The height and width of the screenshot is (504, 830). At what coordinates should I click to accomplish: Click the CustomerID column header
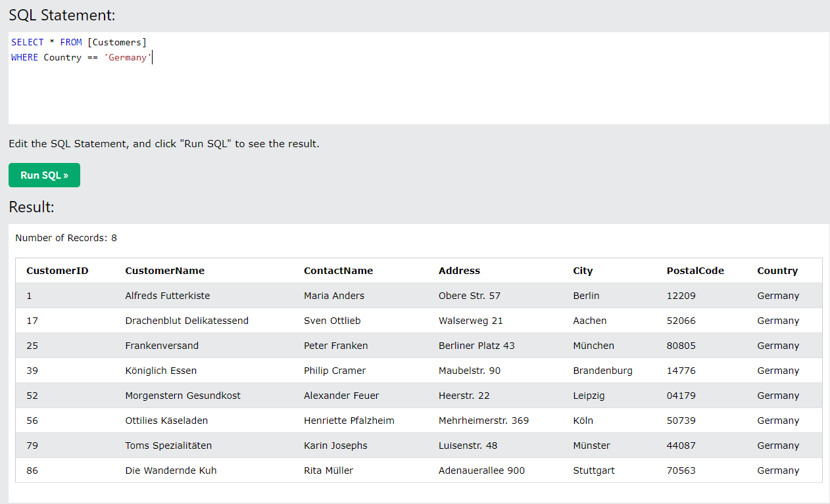pyautogui.click(x=57, y=271)
